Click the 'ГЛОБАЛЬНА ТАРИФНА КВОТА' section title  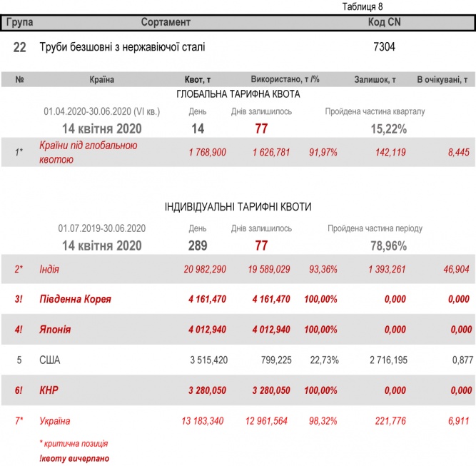pyautogui.click(x=238, y=94)
